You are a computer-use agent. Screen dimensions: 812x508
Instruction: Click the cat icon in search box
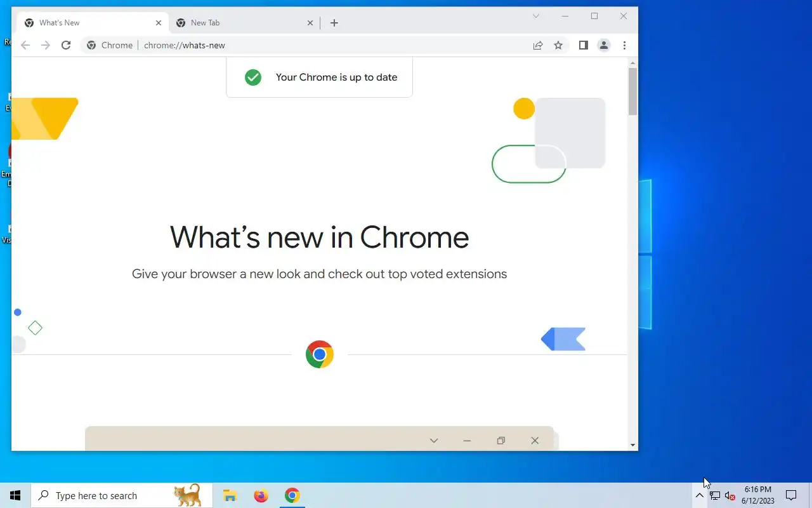point(188,495)
